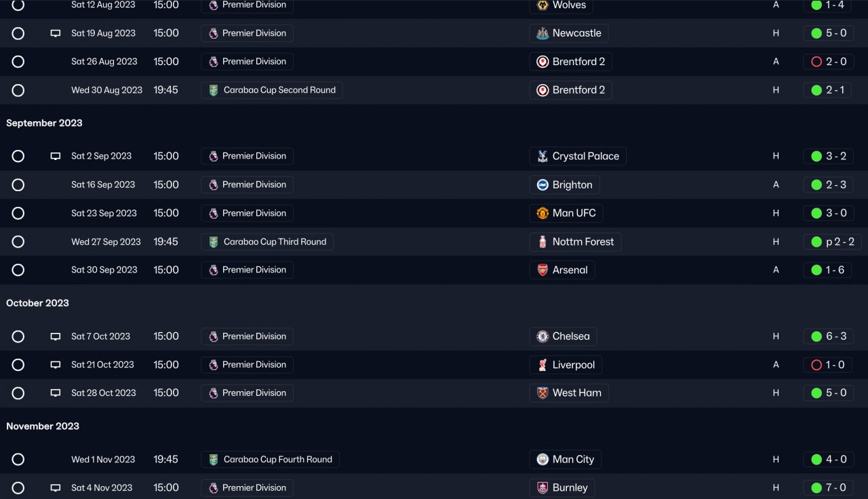Click the Man UFC club badge
Viewport: 868px width, 499px height.
click(542, 214)
